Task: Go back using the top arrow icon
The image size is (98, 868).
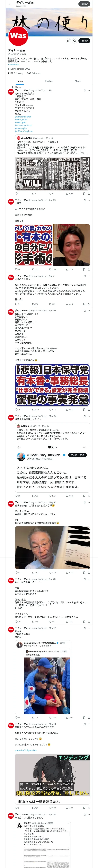Action: 9,4
